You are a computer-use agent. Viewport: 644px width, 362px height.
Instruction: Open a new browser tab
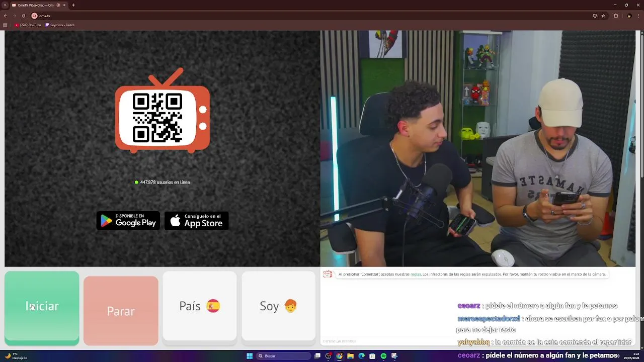tap(73, 5)
